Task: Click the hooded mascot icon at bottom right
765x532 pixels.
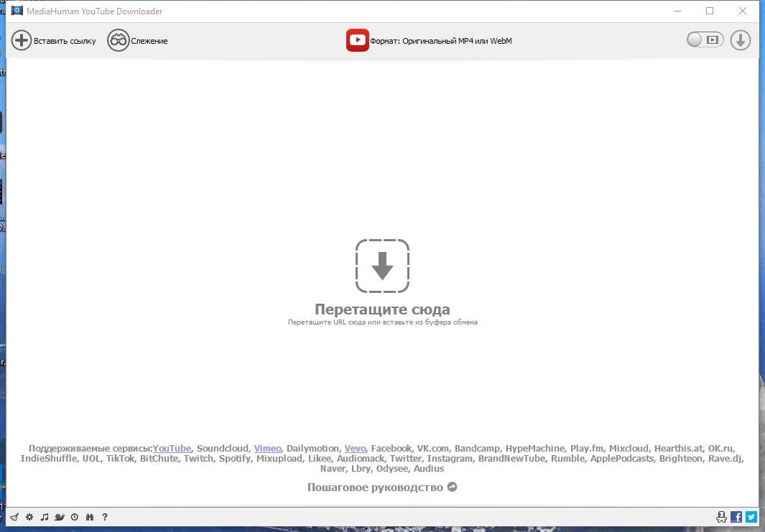Action: [x=721, y=517]
